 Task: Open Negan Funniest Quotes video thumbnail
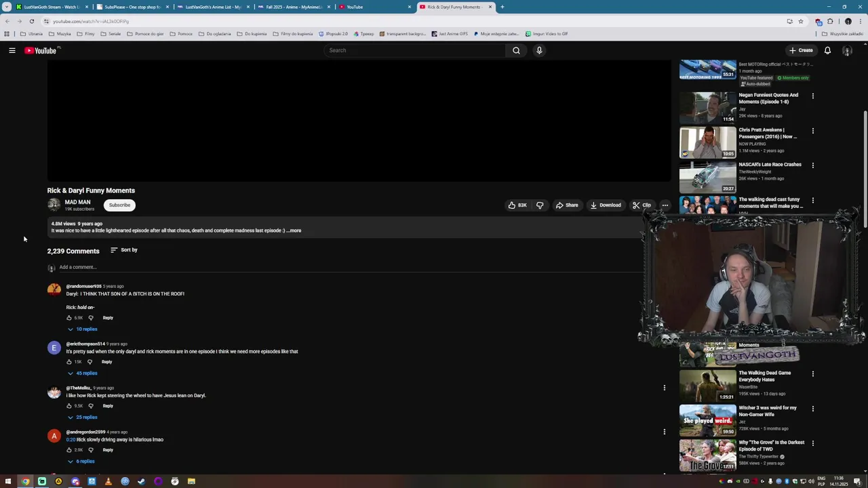tap(708, 107)
